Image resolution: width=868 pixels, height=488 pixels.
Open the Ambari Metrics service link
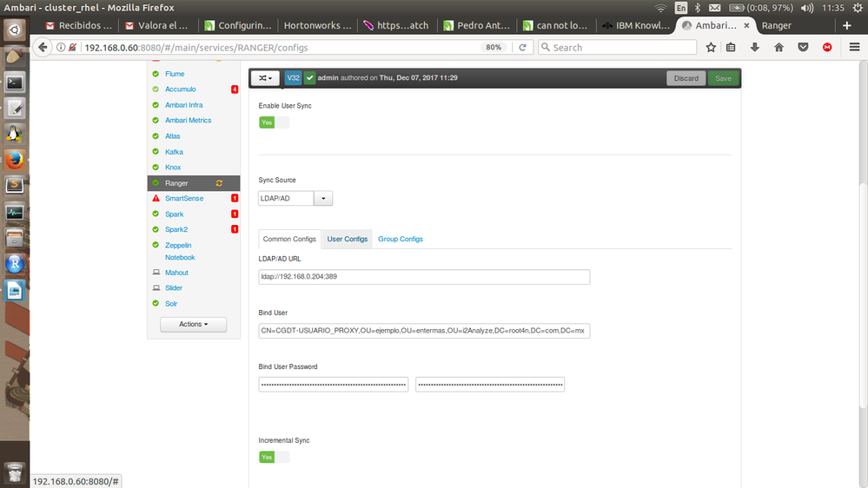pyautogui.click(x=189, y=120)
